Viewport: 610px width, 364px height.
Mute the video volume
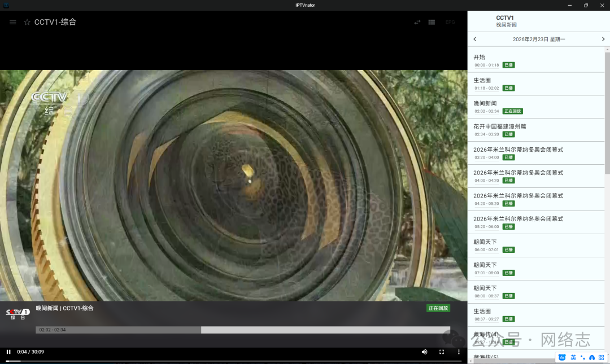[x=424, y=352]
